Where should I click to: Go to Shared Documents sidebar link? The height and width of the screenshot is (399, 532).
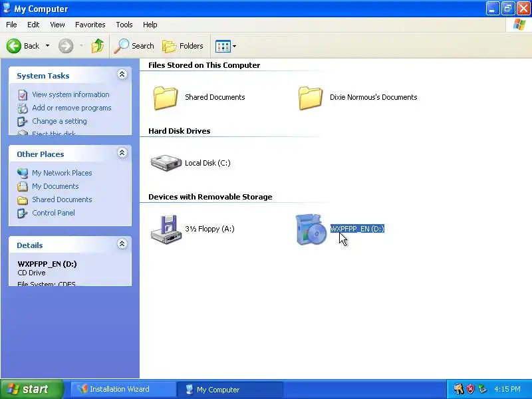coord(62,199)
